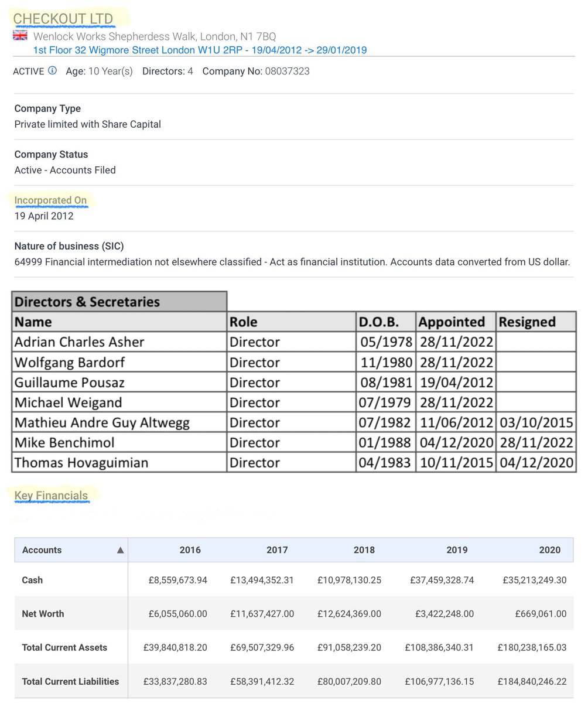Click 2020 Cash value £35,213,249.30
The image size is (588, 703).
click(535, 581)
